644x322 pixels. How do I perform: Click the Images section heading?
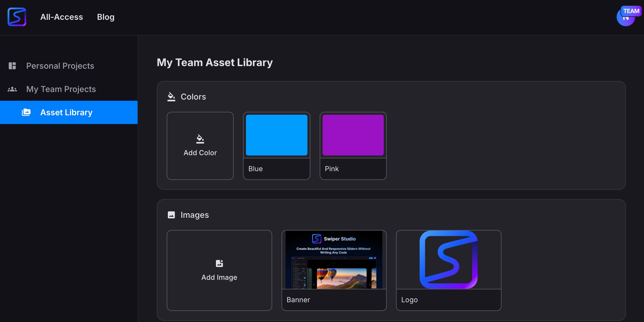195,215
